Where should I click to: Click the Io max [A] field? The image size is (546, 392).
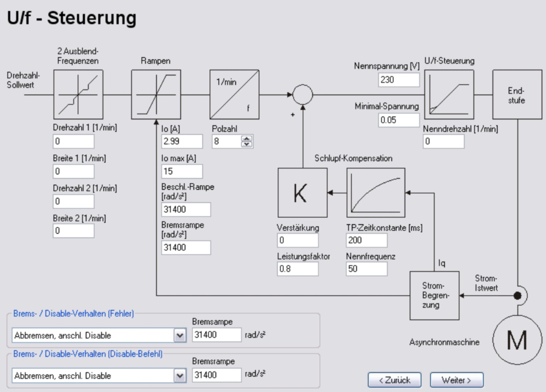point(182,171)
